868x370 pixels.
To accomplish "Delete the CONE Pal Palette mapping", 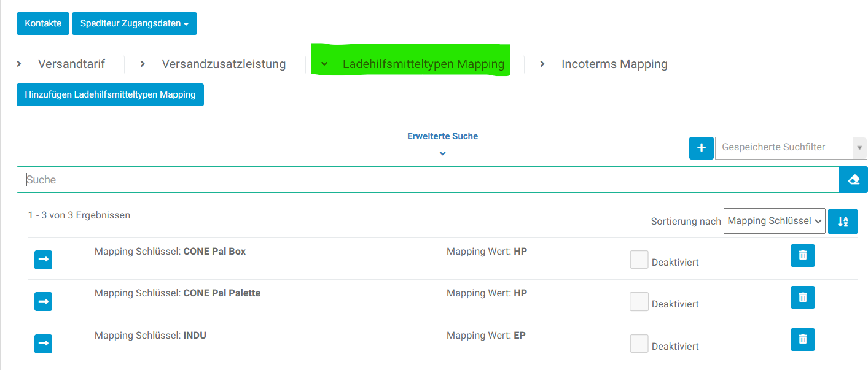I will coord(802,297).
